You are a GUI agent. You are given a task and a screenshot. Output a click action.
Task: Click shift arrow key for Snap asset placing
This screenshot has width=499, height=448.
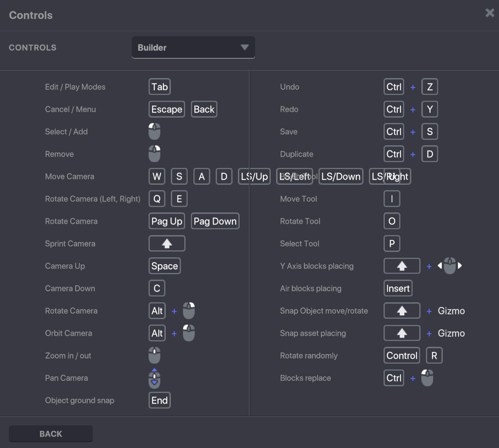pos(402,333)
